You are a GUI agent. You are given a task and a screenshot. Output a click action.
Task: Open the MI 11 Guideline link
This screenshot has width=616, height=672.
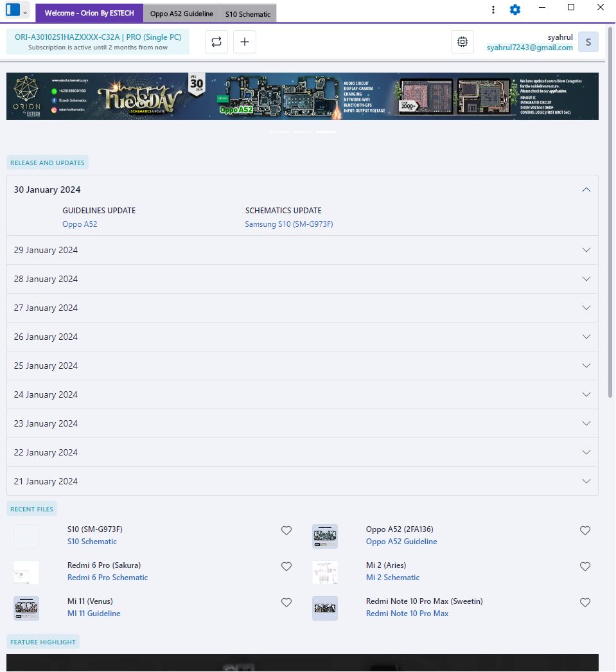(x=94, y=614)
